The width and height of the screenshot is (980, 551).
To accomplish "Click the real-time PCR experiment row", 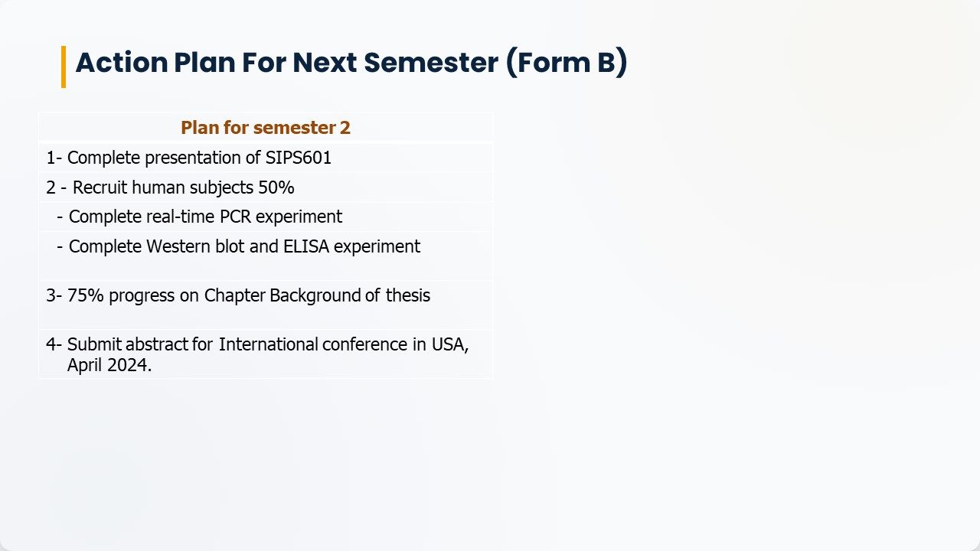I will point(266,217).
